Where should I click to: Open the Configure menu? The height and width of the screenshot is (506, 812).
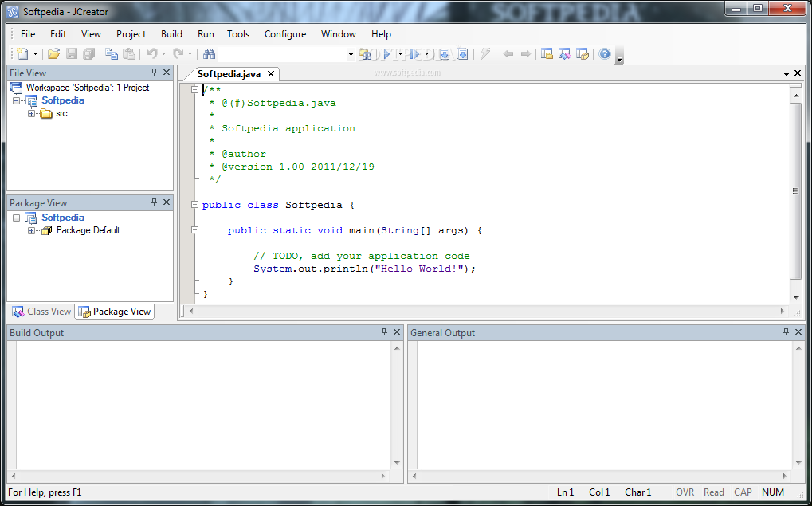pyautogui.click(x=285, y=34)
